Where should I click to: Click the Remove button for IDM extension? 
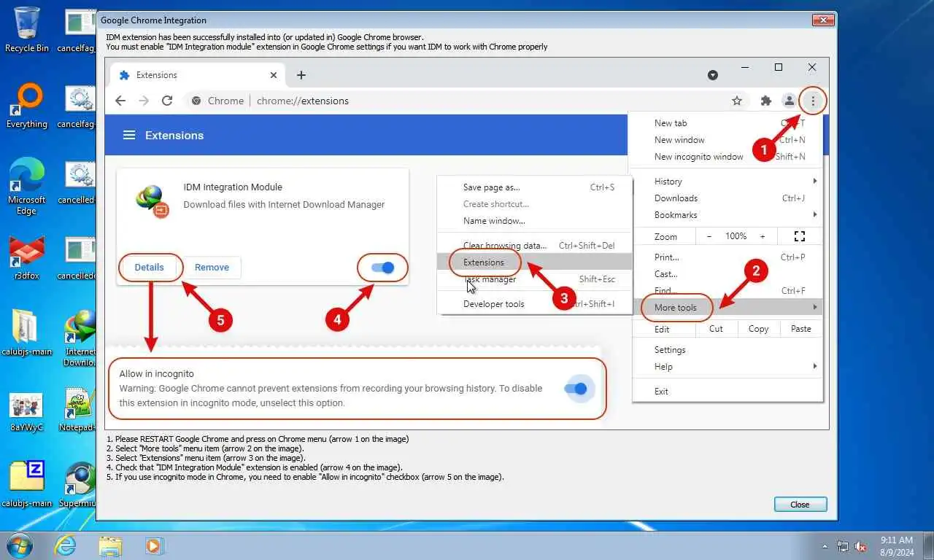click(212, 267)
